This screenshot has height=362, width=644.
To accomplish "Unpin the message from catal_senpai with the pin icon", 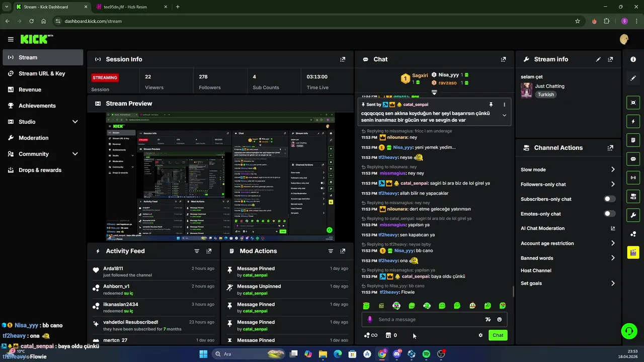I will coord(491,105).
